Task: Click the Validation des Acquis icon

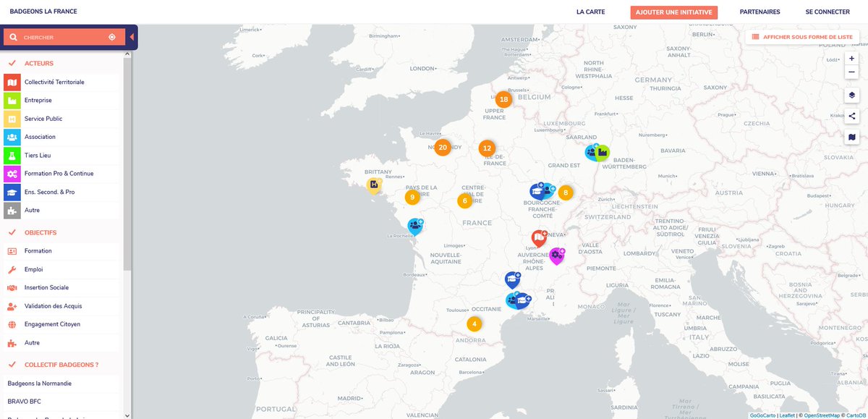Action: tap(12, 306)
